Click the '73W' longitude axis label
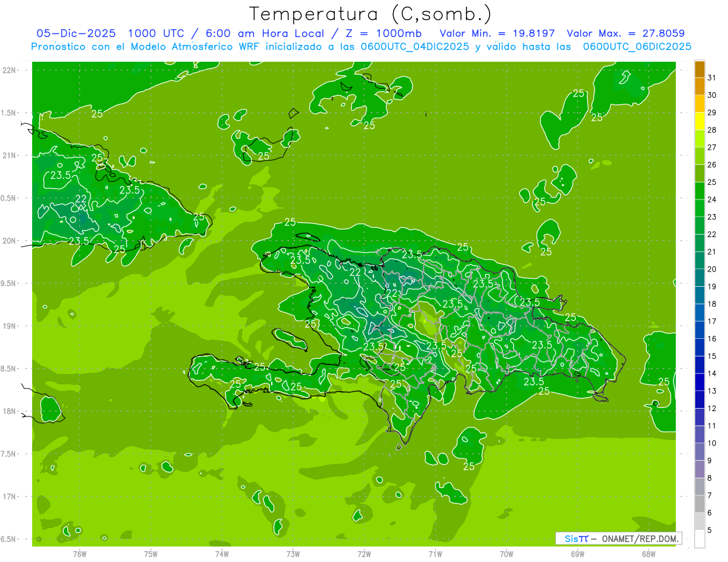The image size is (728, 562). pos(293,554)
